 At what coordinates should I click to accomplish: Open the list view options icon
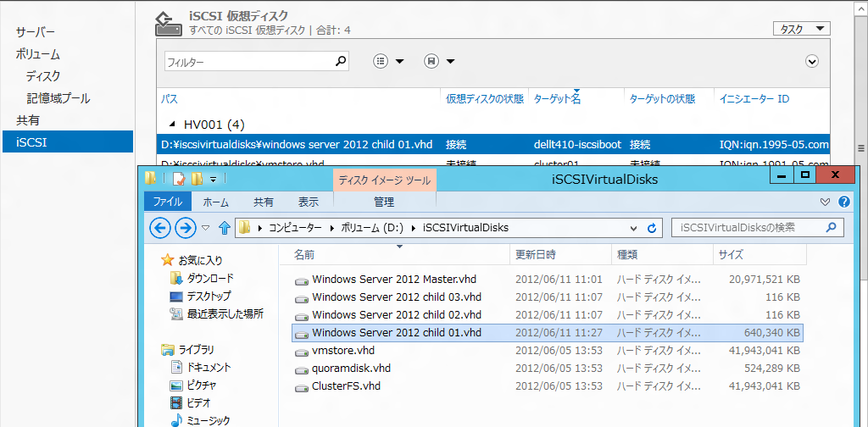[x=381, y=61]
